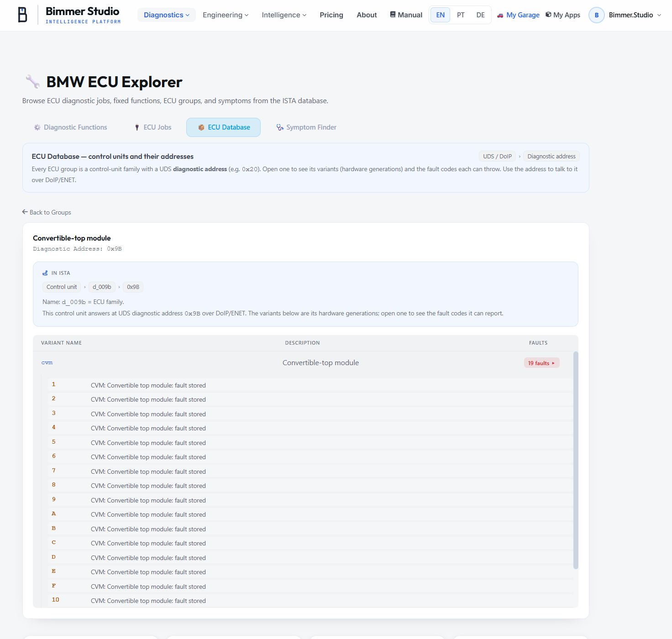Image resolution: width=672 pixels, height=639 pixels.
Task: Switch to the Diagnostic Functions tab
Action: [x=70, y=127]
